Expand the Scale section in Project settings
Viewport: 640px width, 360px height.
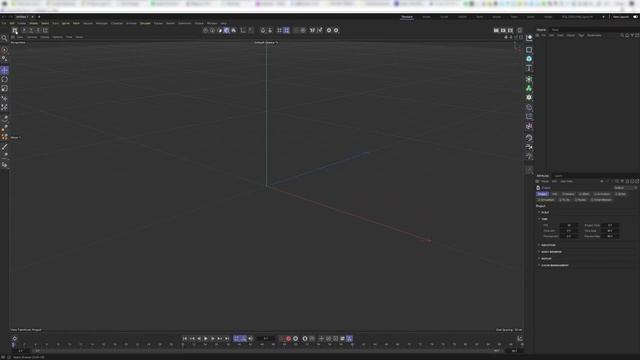tap(544, 212)
